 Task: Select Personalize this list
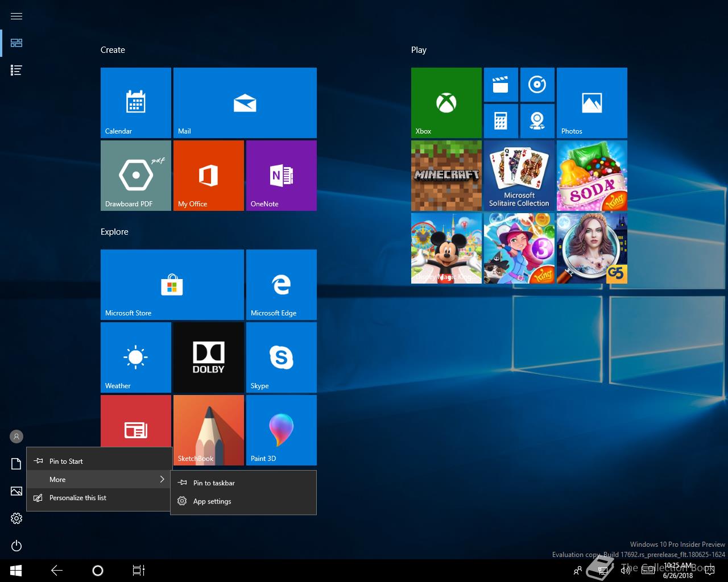point(100,498)
